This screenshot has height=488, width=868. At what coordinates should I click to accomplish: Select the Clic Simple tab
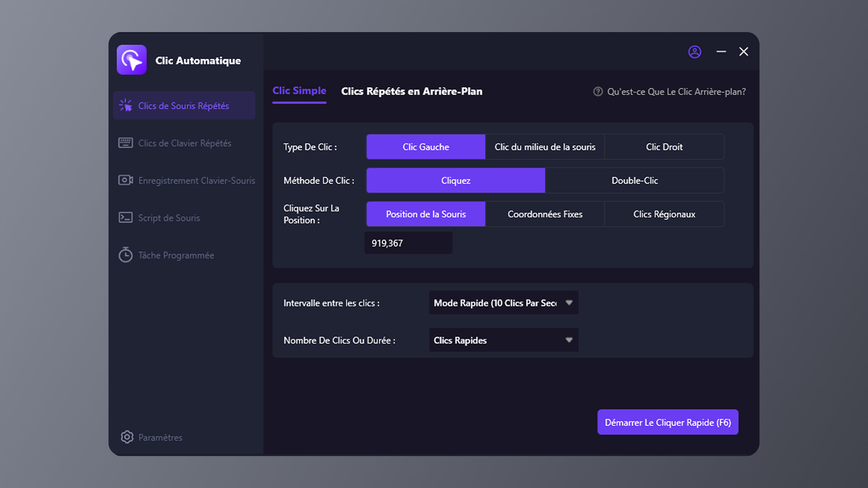(x=299, y=91)
